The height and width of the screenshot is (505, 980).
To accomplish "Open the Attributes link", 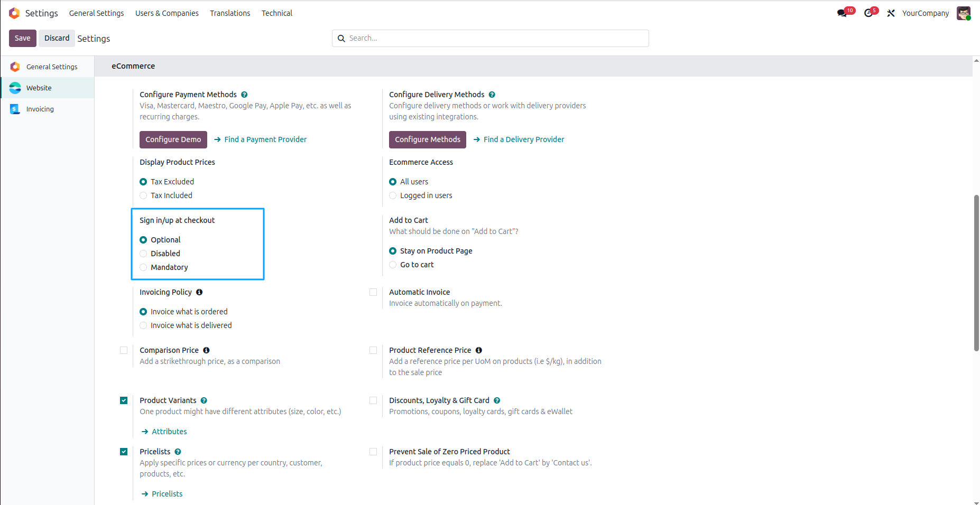I will point(164,432).
